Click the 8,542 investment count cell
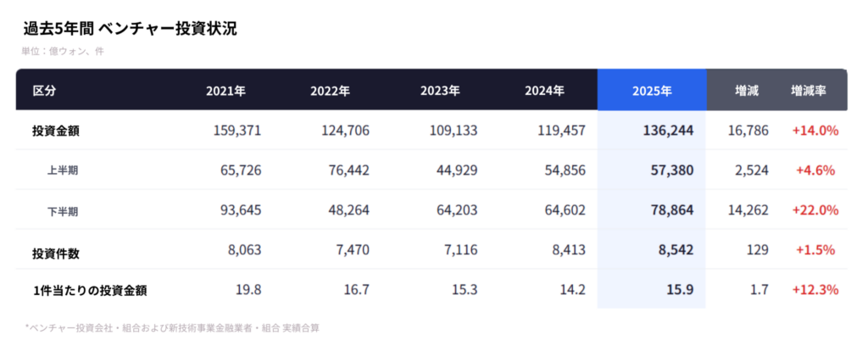This screenshot has width=868, height=346. [x=676, y=250]
